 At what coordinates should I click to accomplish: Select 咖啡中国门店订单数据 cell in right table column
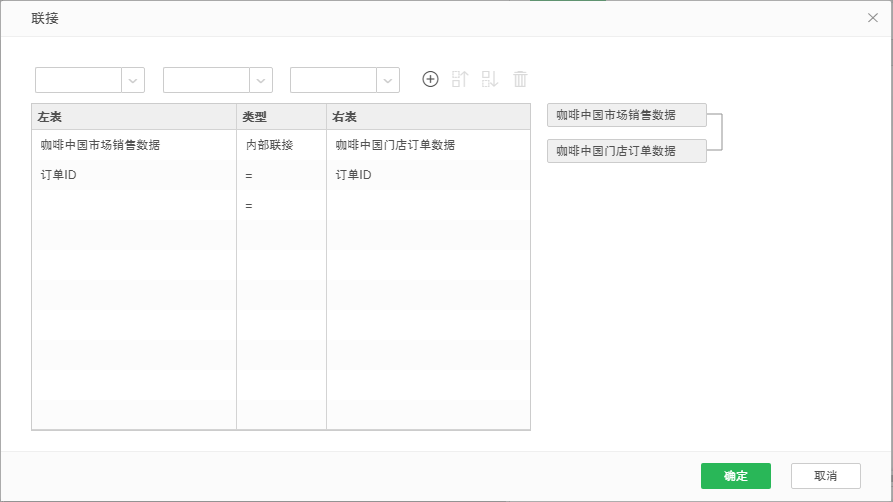click(395, 145)
